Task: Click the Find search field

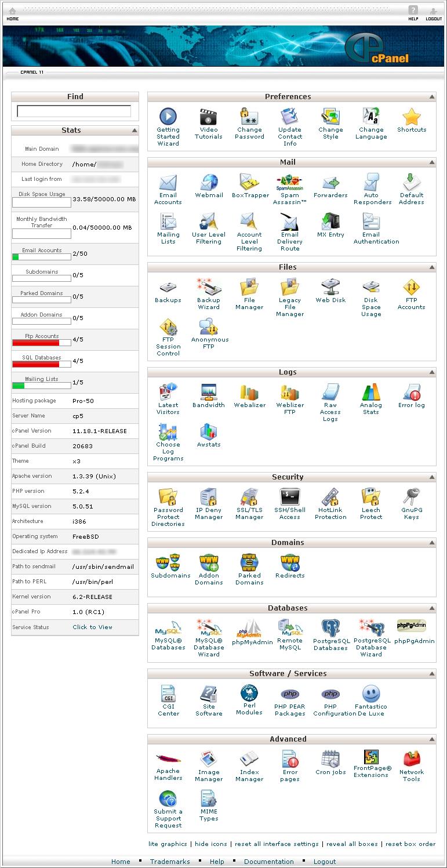Action: coord(74,111)
